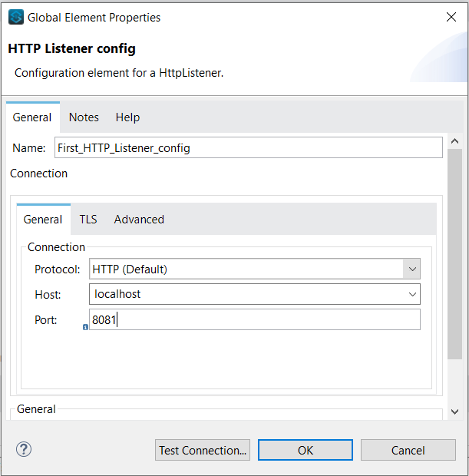Confirm the config with OK
The height and width of the screenshot is (476, 469).
click(x=306, y=450)
